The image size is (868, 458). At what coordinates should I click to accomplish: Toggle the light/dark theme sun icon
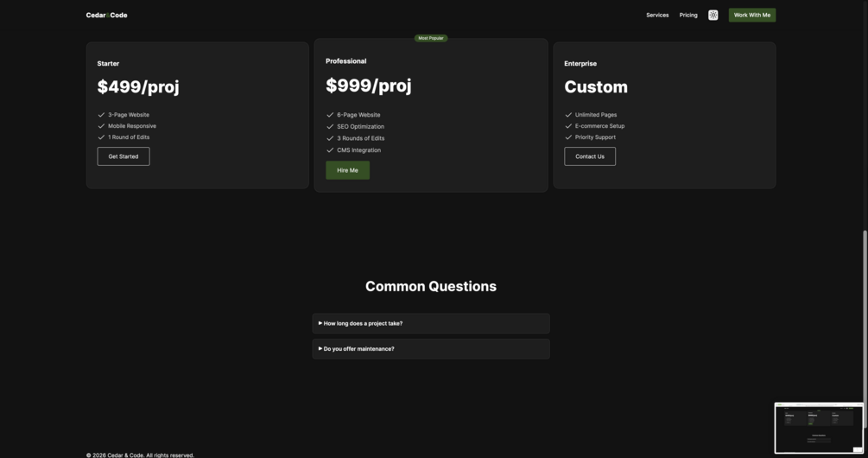pos(713,15)
